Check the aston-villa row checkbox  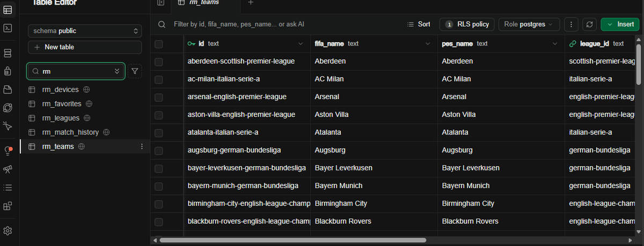[158, 115]
